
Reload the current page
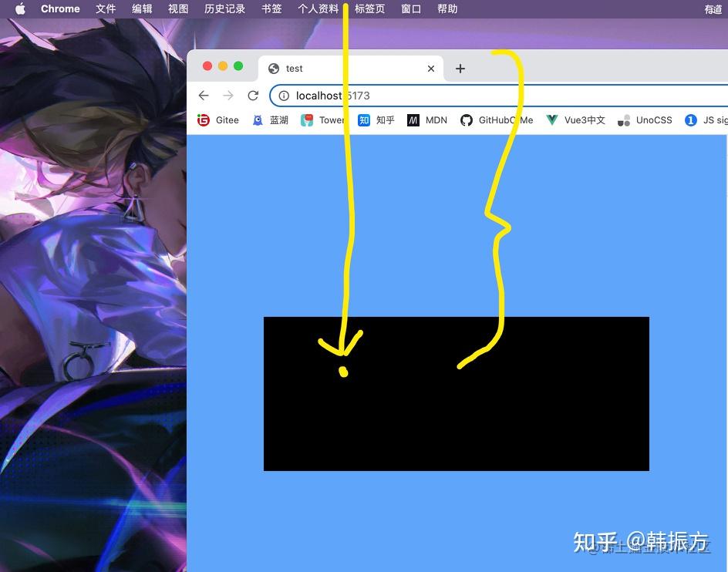pos(253,96)
